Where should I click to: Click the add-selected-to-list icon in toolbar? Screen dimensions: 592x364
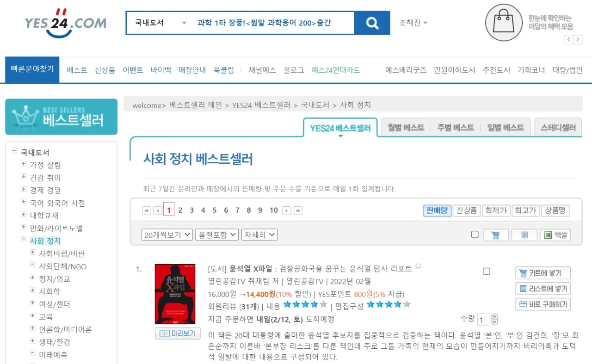coord(524,235)
